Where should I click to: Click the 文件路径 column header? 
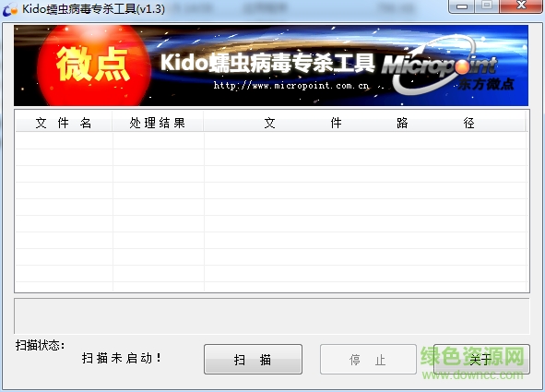[x=365, y=123]
